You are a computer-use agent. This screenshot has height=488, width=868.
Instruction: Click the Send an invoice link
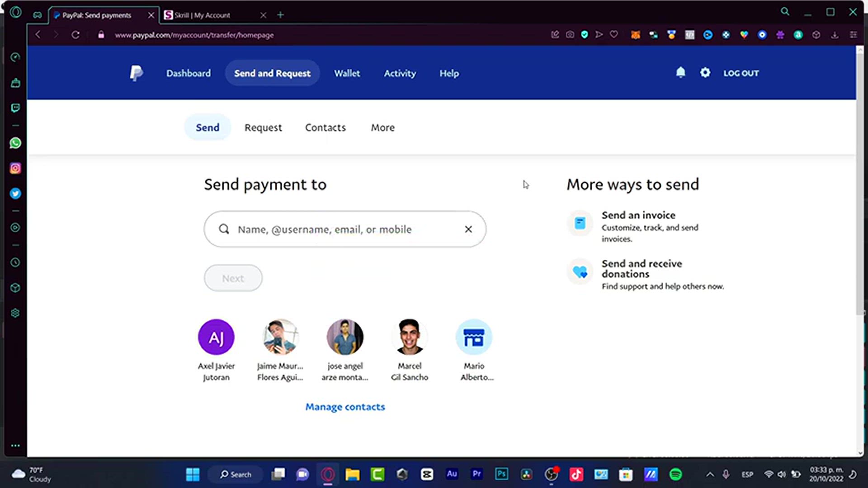point(638,215)
